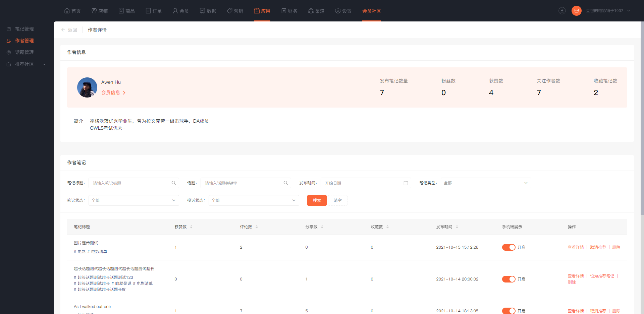Click the back arrow icon next to 返回
644x314 pixels.
[63, 30]
